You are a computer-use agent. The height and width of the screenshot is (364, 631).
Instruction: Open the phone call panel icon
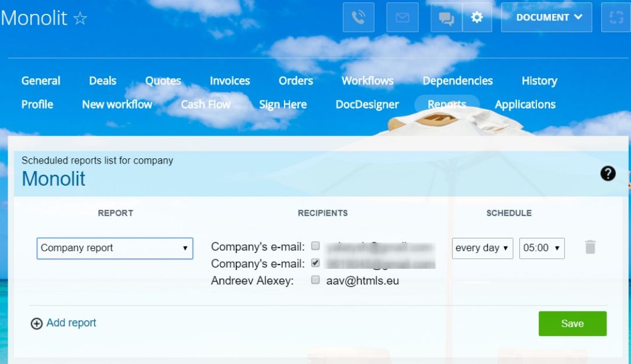358,17
